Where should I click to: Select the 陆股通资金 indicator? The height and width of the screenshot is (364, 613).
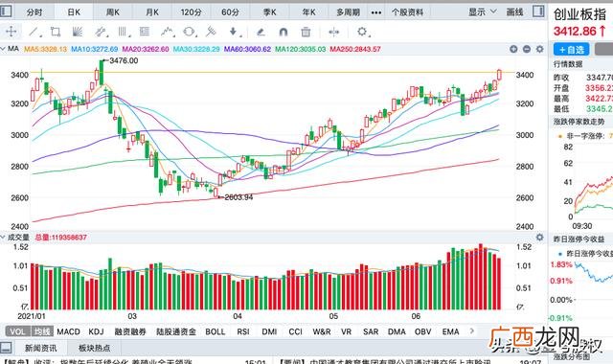click(x=176, y=331)
